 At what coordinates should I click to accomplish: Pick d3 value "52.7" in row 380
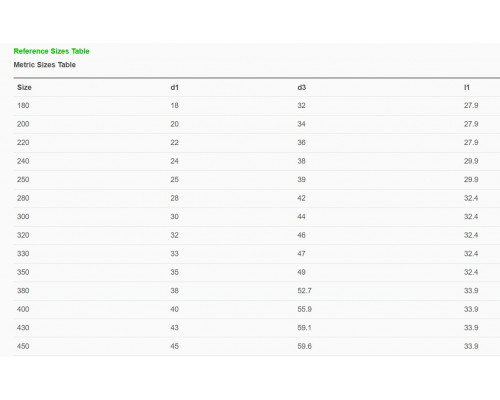(x=304, y=290)
